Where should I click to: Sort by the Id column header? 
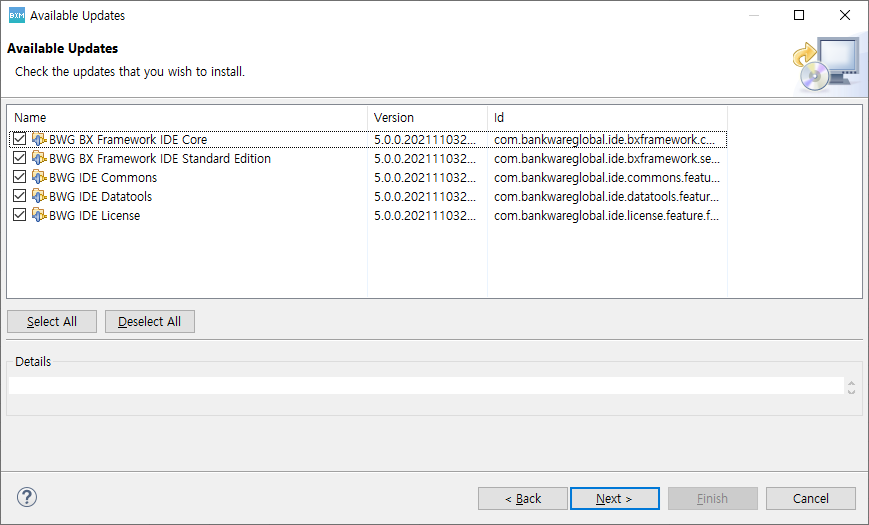[x=607, y=118]
